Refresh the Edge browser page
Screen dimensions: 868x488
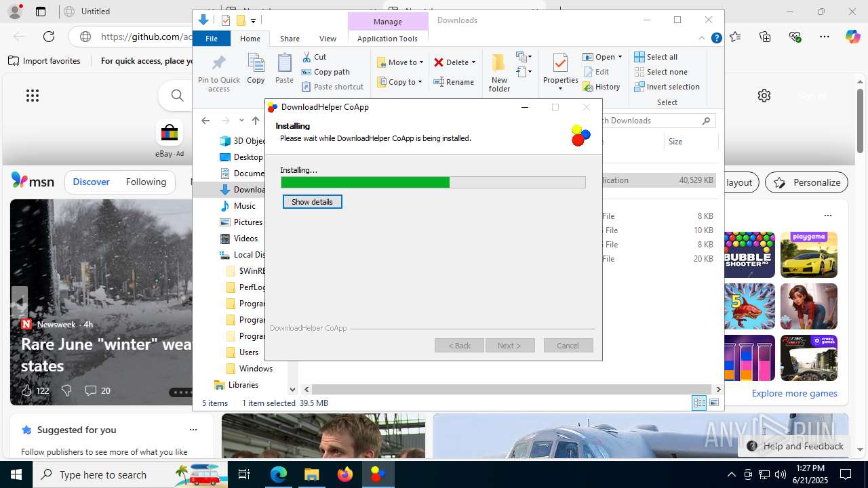tap(49, 37)
